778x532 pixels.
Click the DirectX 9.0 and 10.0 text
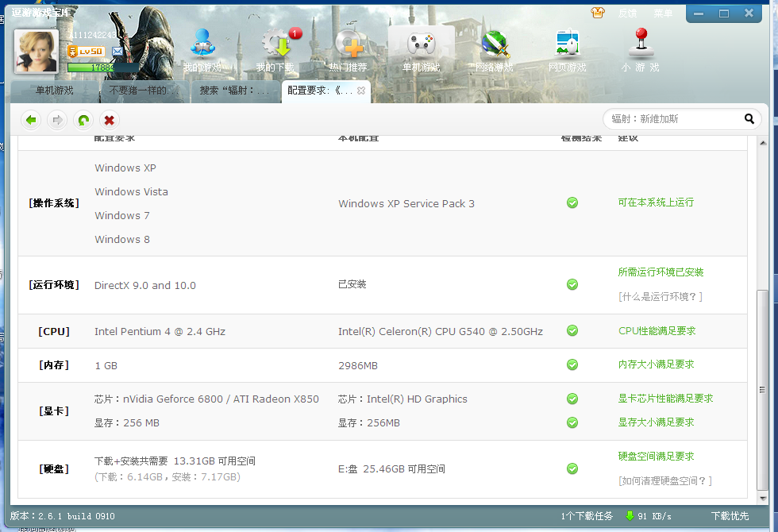[x=144, y=285]
